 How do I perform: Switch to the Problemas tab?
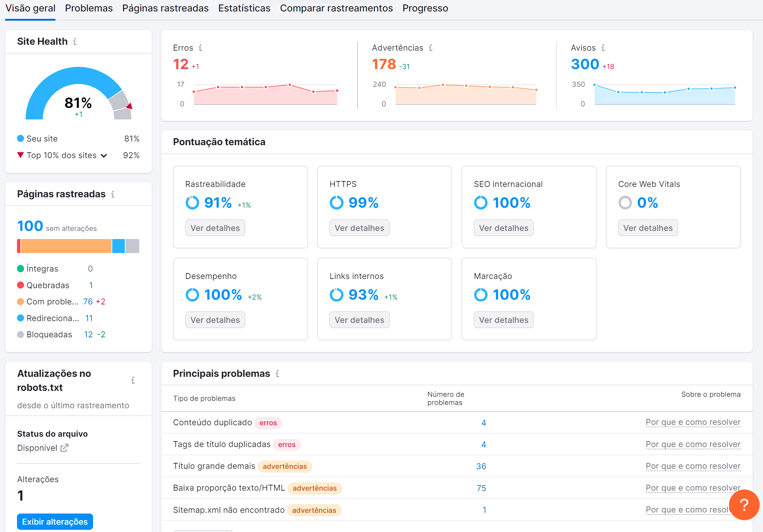[x=89, y=8]
